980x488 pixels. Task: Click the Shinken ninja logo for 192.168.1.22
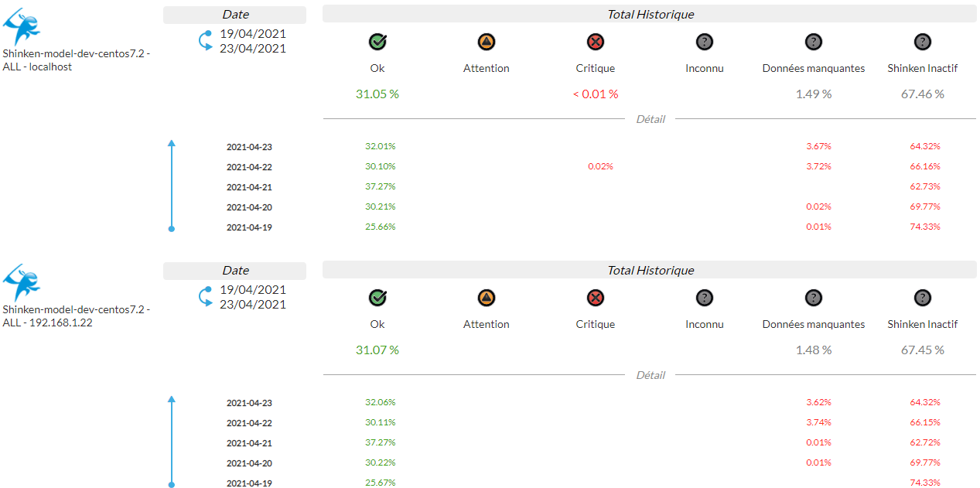pyautogui.click(x=22, y=283)
